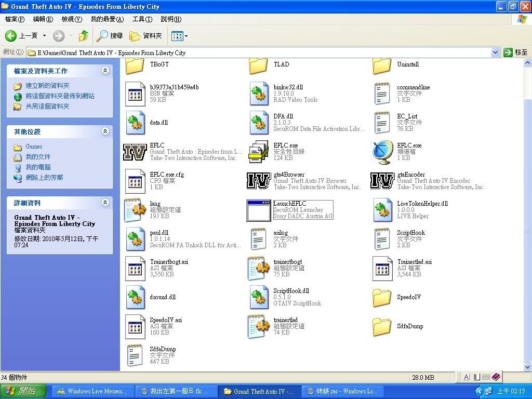The height and width of the screenshot is (399, 532).
Task: Open the 檔案(F) menu
Action: coord(15,19)
